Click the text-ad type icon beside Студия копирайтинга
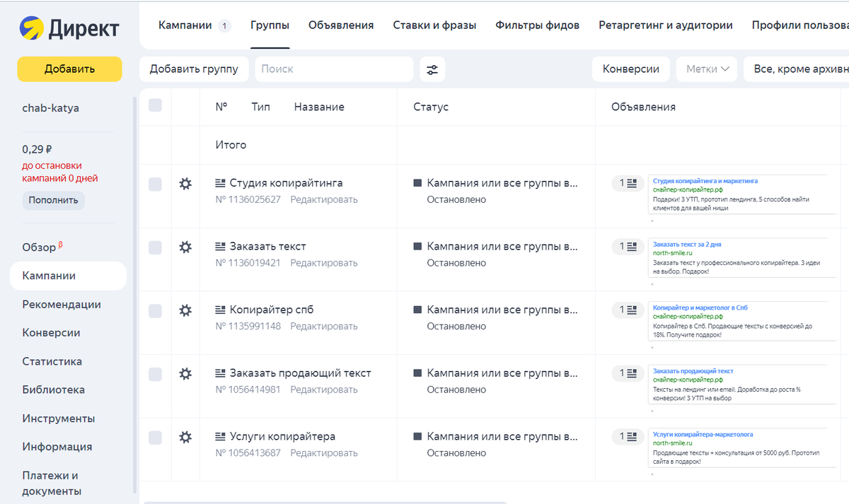The height and width of the screenshot is (504, 849). click(220, 183)
